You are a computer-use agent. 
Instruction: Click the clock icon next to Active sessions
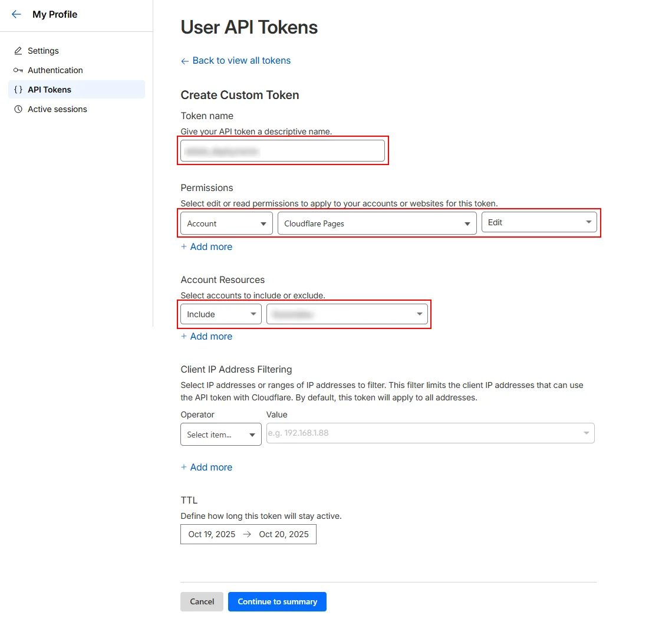point(19,109)
